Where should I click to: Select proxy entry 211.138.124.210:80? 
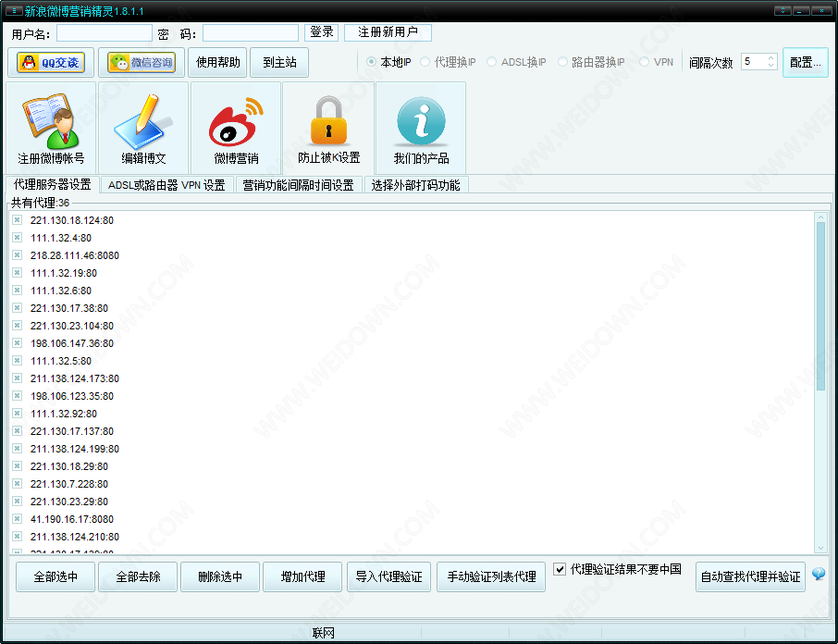coord(74,537)
